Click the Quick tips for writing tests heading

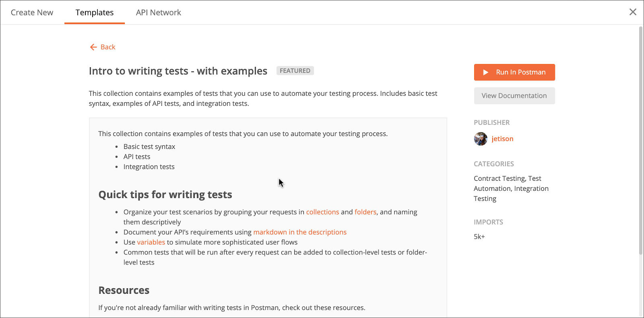165,195
